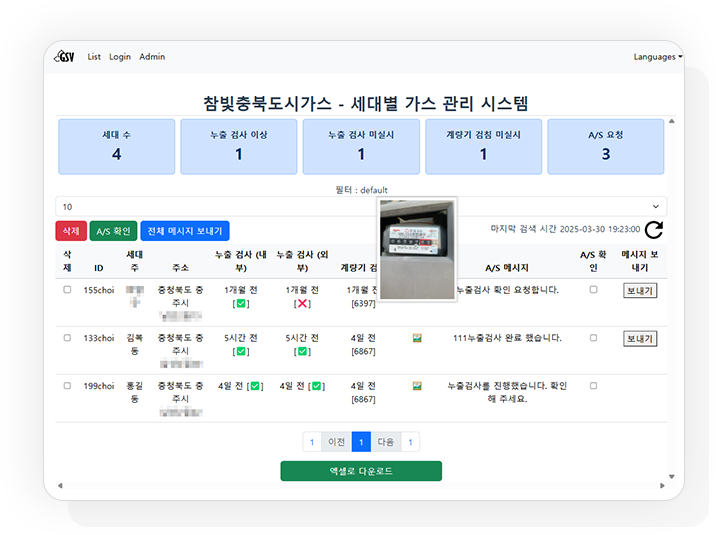The width and height of the screenshot is (716, 535).
Task: Expand the rows-per-page select showing 10
Action: click(361, 206)
